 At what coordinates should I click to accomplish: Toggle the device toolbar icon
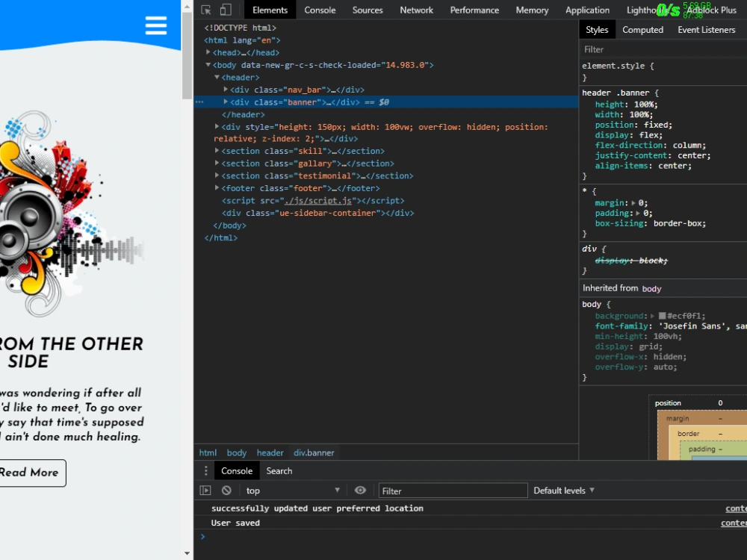click(x=226, y=10)
